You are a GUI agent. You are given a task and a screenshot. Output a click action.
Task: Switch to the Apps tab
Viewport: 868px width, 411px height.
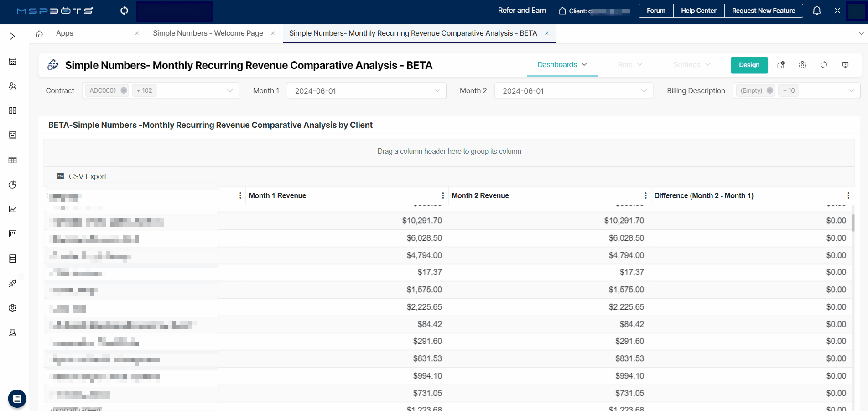[x=65, y=33]
